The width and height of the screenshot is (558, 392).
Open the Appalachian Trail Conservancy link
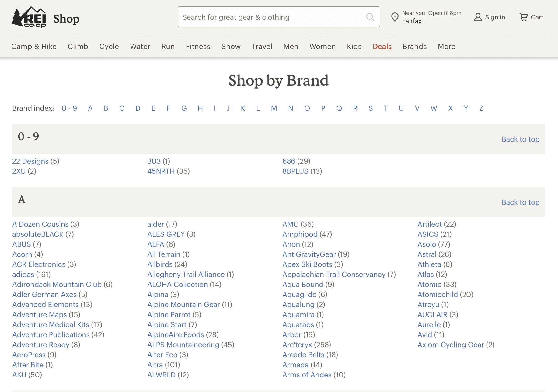click(x=334, y=274)
